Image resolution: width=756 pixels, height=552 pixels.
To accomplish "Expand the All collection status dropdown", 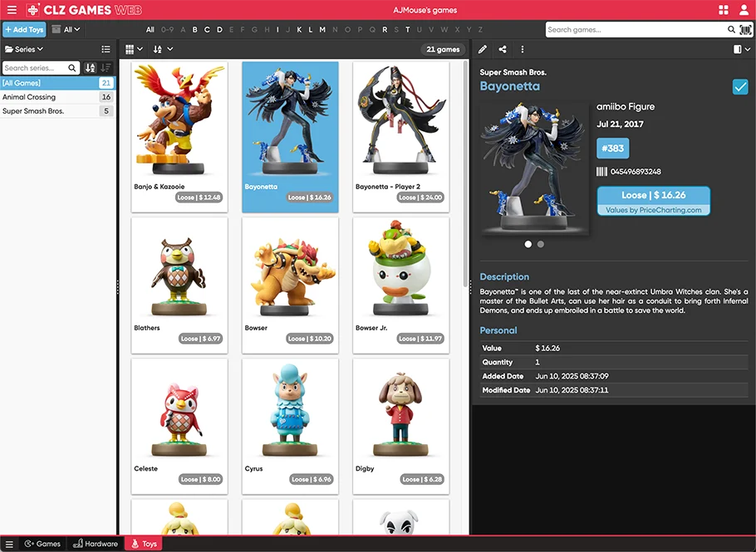I will click(66, 29).
